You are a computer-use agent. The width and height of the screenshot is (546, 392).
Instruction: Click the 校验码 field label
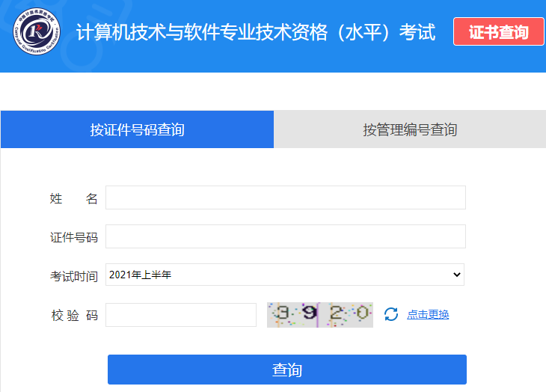coord(75,316)
